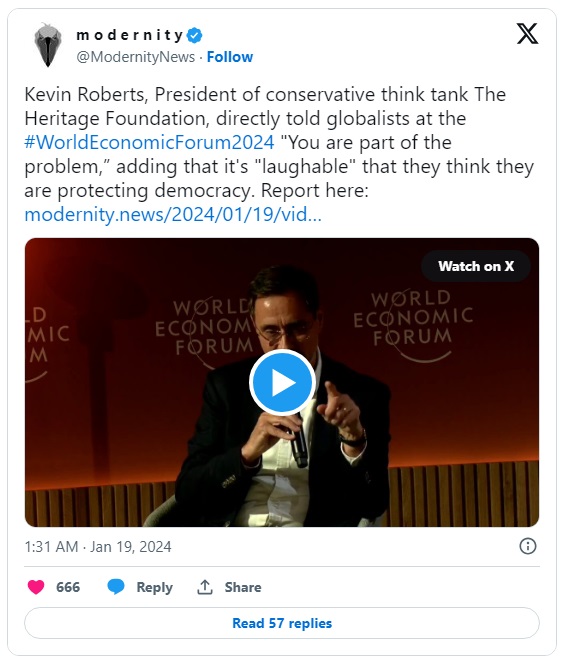The image size is (566, 665).
Task: Click the X logo icon
Action: 527,34
